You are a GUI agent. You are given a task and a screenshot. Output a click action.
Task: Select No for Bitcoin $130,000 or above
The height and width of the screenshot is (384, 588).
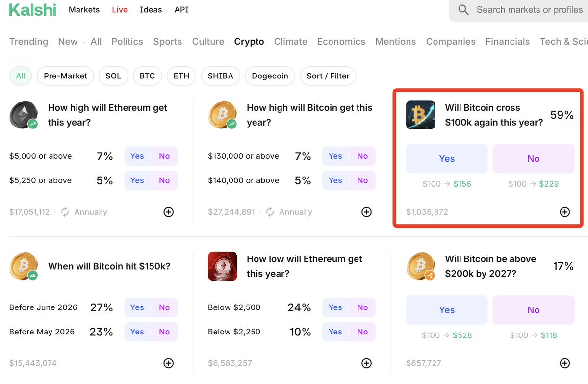click(362, 156)
